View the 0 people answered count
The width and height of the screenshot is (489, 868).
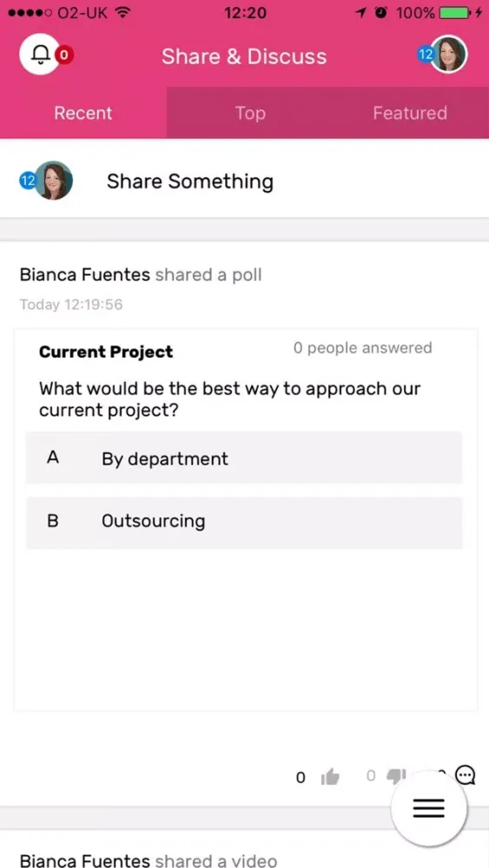coord(362,348)
